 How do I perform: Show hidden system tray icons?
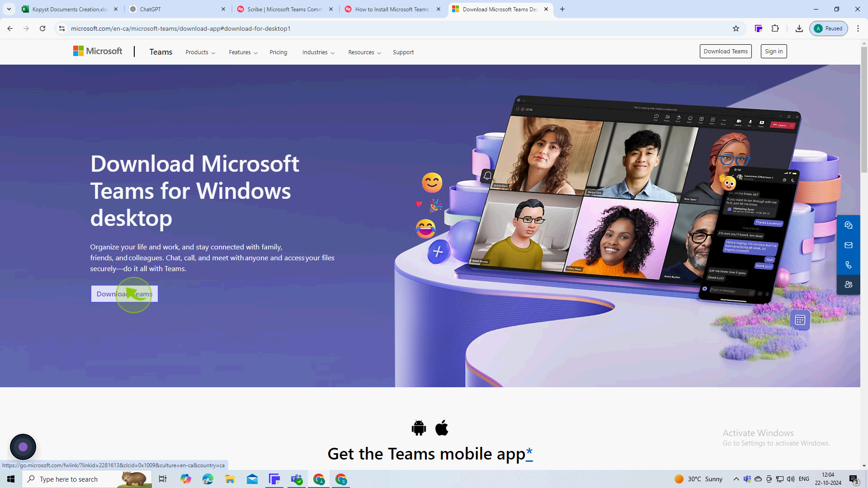click(736, 479)
